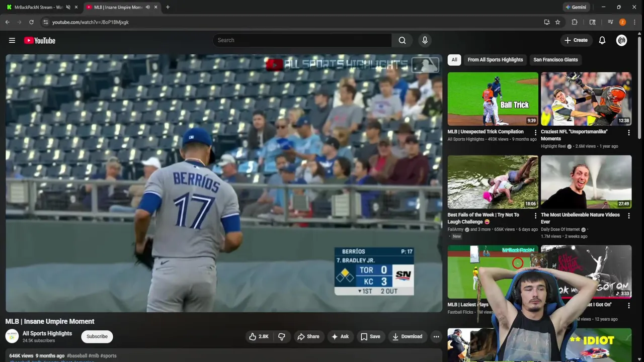644x362 pixels.
Task: Dislike the video with thumbs down
Action: tap(282, 336)
